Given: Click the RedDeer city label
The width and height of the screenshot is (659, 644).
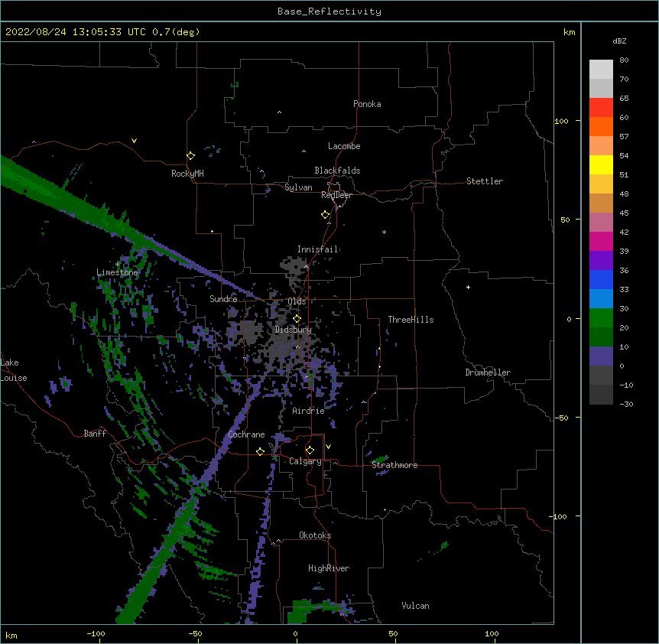Looking at the screenshot, I should (x=336, y=195).
